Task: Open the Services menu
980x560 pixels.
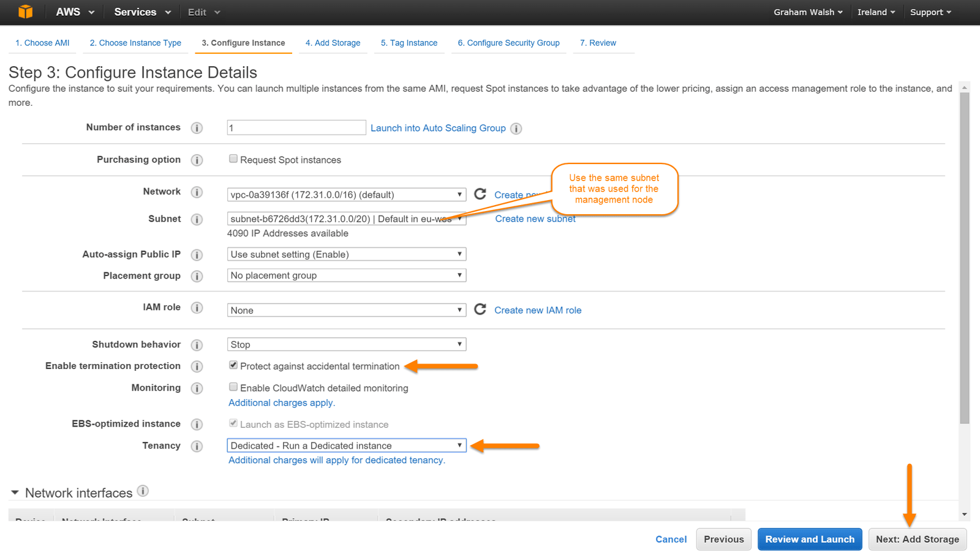Action: coord(142,12)
